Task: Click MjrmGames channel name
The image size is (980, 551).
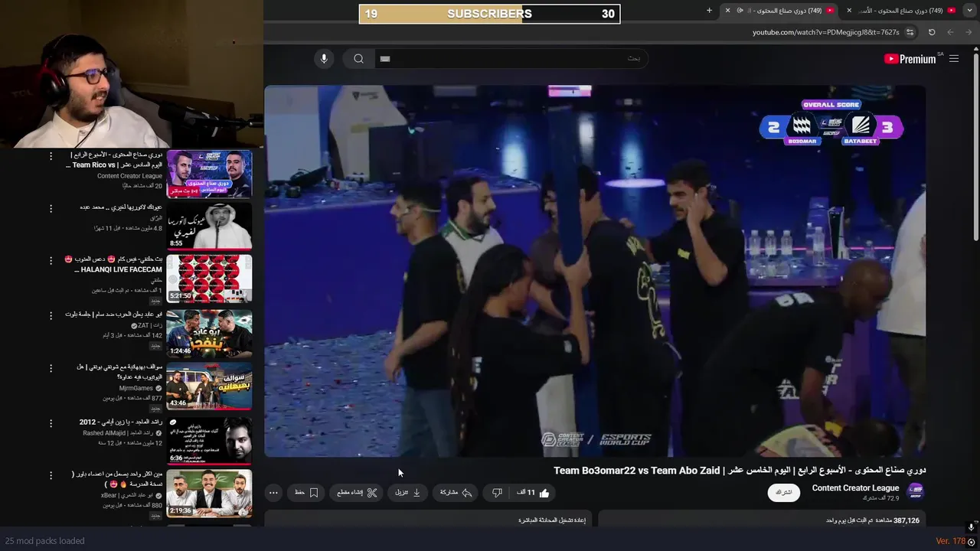Action: click(x=136, y=388)
